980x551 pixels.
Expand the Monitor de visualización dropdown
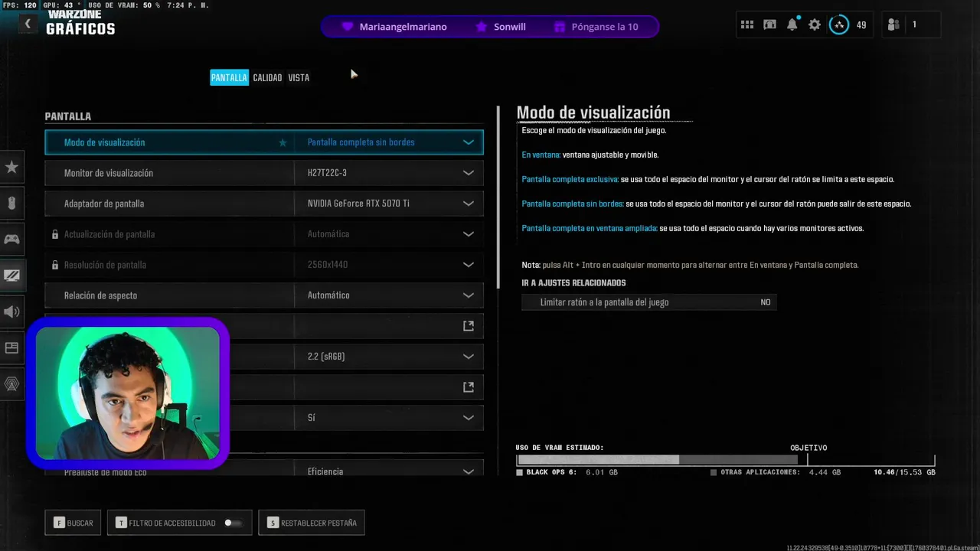point(469,173)
